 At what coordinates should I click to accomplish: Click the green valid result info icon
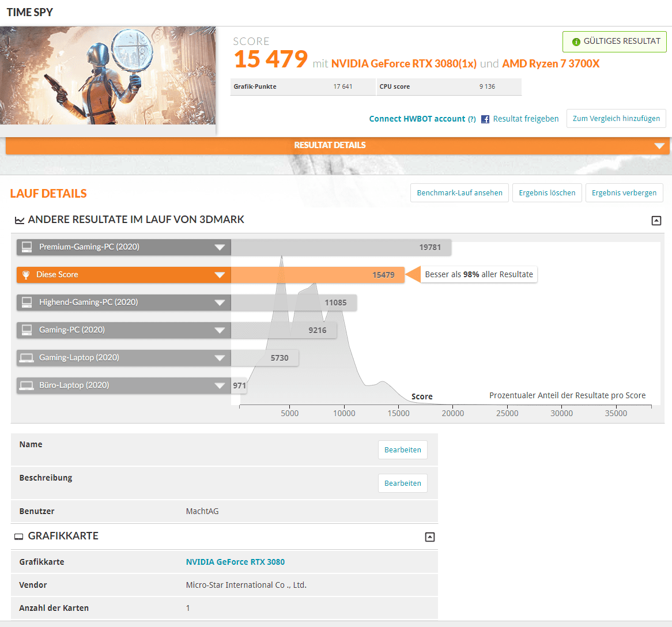pos(576,41)
